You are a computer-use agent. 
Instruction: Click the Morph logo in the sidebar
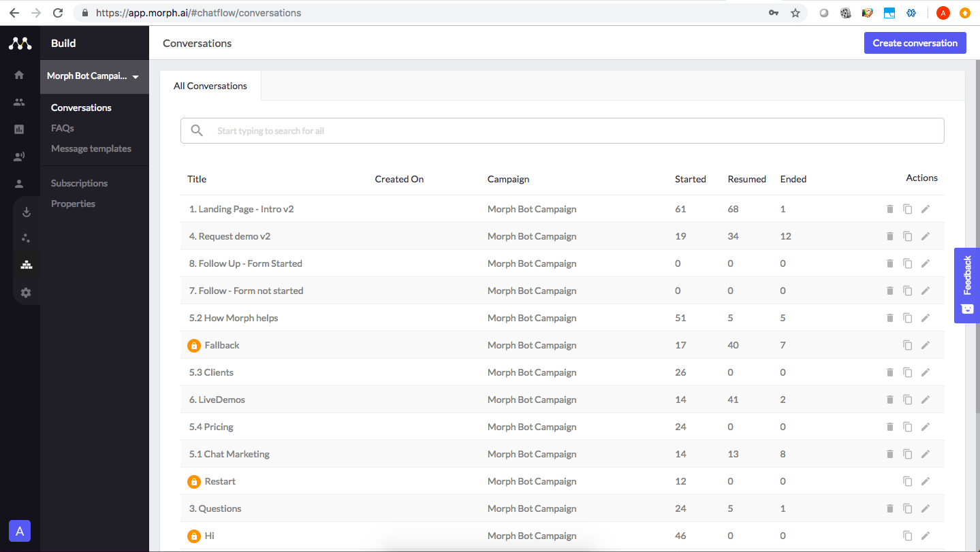(x=20, y=43)
